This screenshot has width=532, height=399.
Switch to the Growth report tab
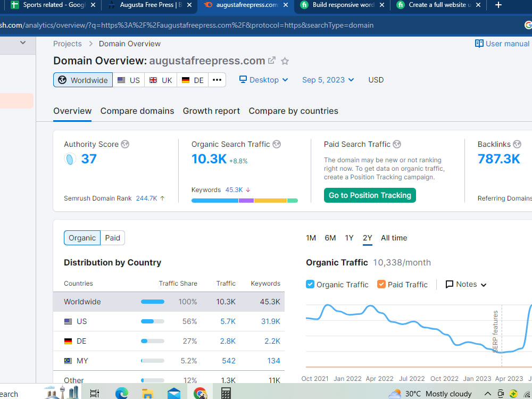point(211,111)
